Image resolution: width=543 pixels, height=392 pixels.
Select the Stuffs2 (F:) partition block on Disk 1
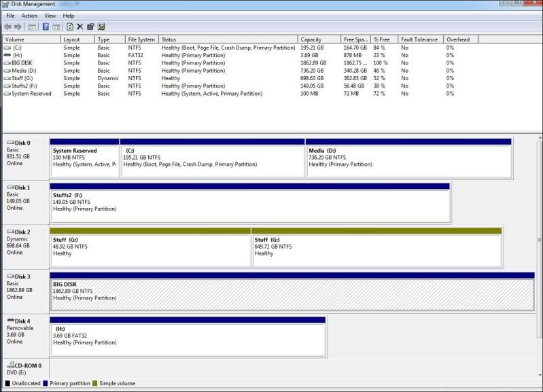click(x=250, y=203)
